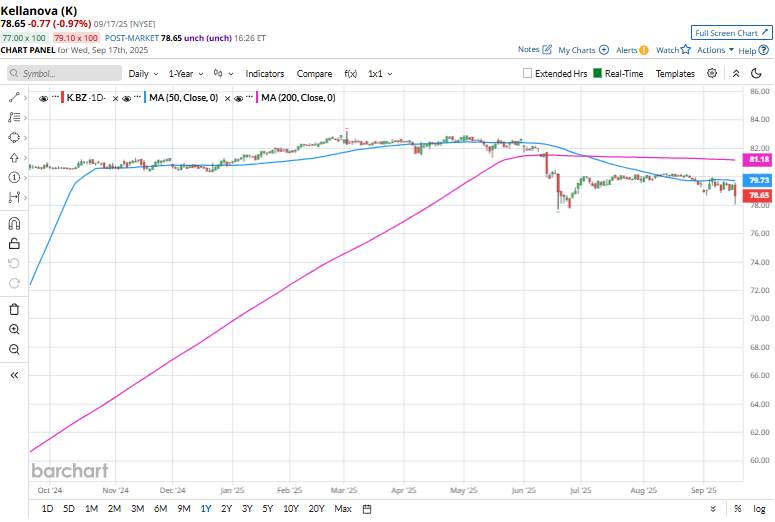Select the 1Y time range
This screenshot has height=522, width=775.
[x=206, y=509]
